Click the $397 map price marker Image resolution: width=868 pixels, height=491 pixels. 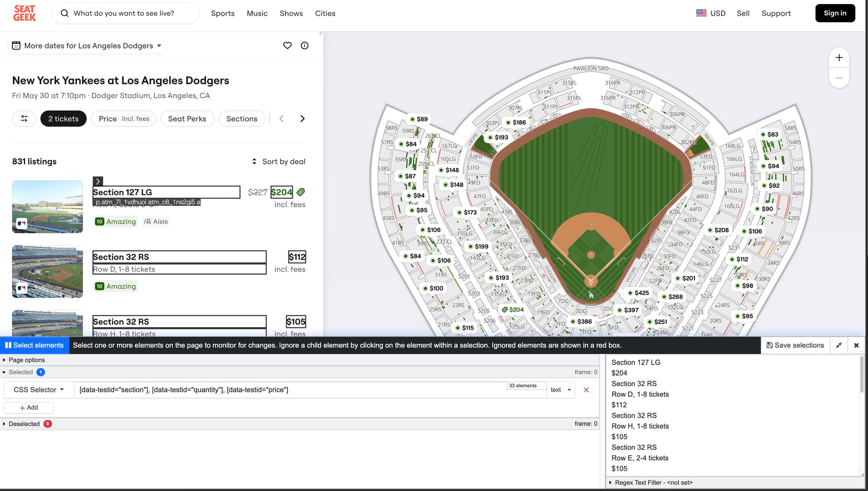tap(627, 310)
